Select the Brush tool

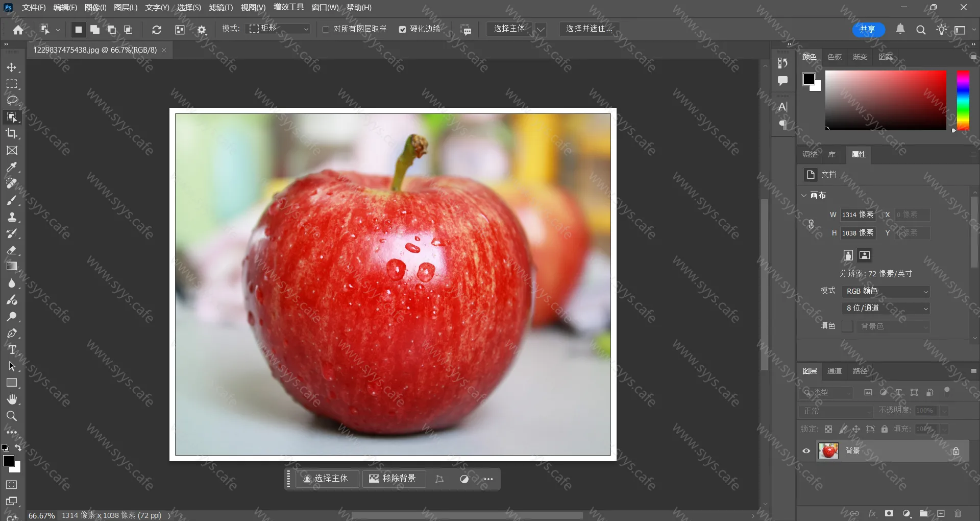12,200
